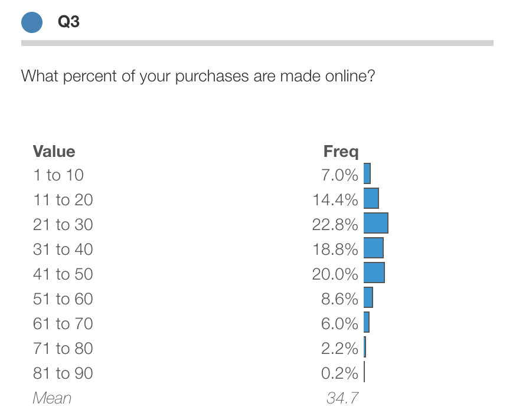Select the 1 to 10 row label
This screenshot has height=420, width=516.
tap(58, 175)
